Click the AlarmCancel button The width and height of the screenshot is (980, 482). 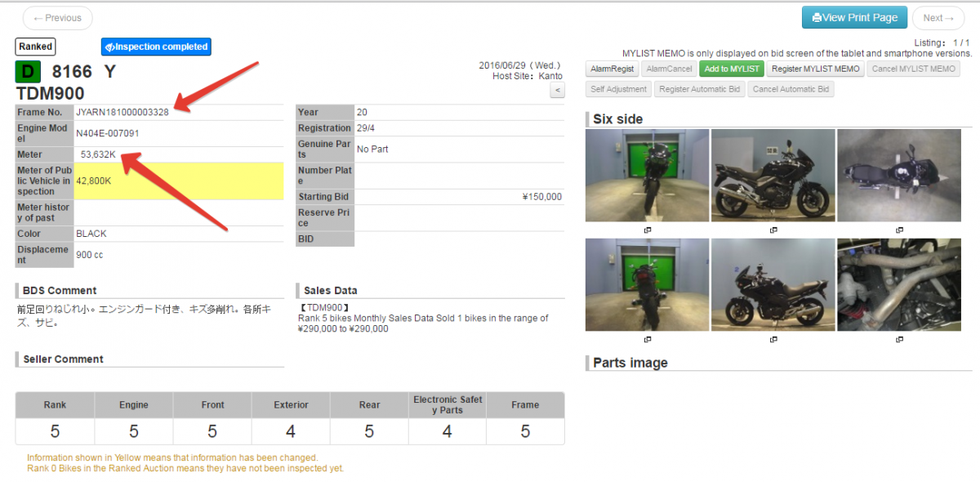[x=669, y=69]
